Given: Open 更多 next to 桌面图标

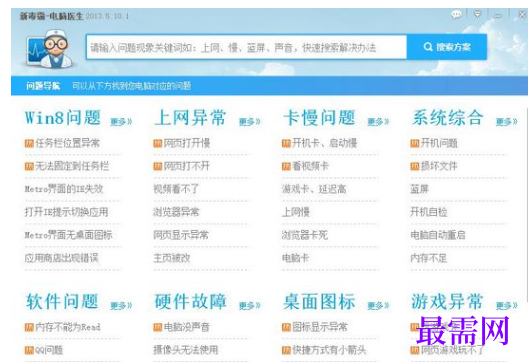Looking at the screenshot, I should (x=378, y=305).
